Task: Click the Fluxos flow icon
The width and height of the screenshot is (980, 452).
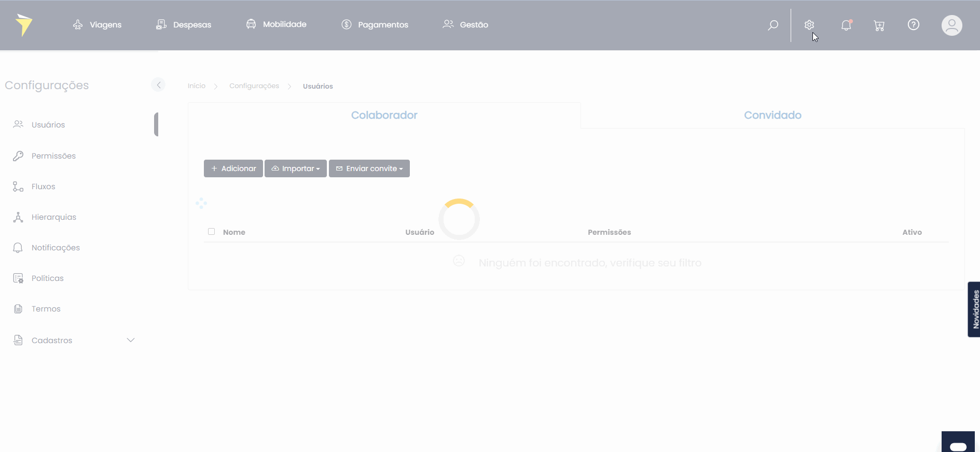Action: click(x=18, y=187)
